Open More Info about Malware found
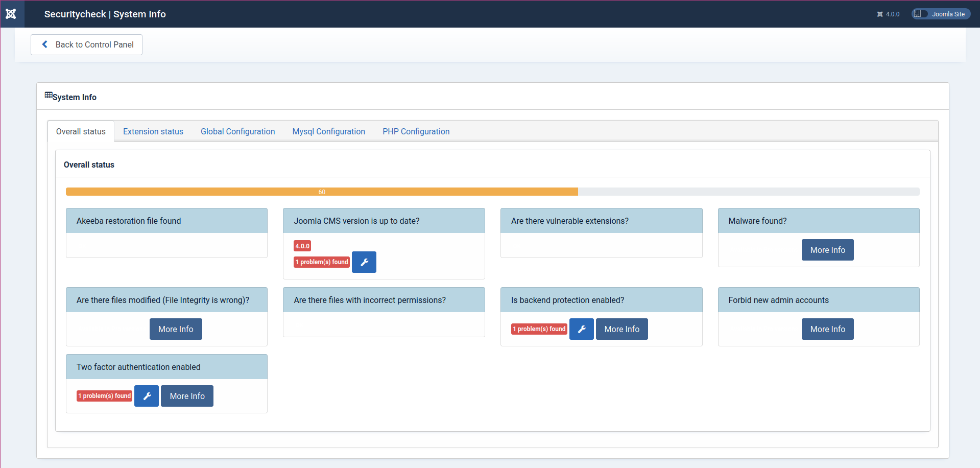The height and width of the screenshot is (468, 980). tap(827, 250)
